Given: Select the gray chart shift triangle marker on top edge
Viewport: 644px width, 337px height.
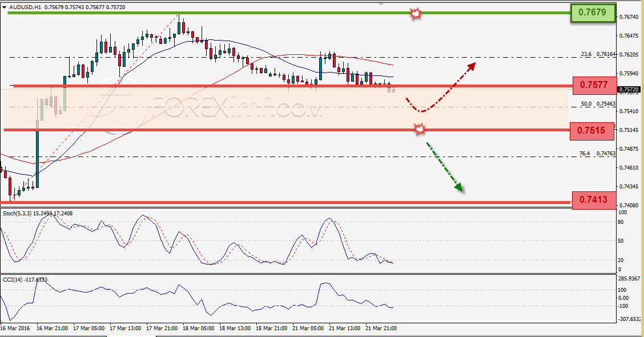Looking at the screenshot, I should click(x=381, y=3).
